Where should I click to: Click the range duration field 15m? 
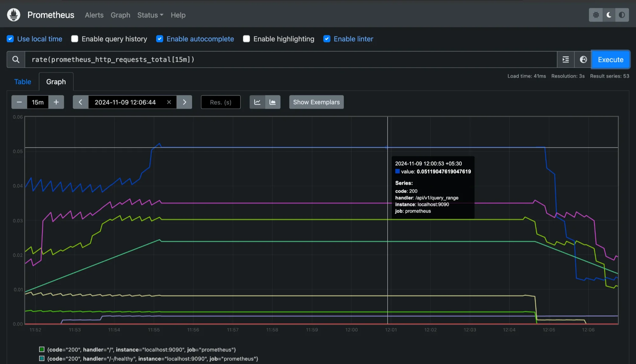(x=38, y=102)
